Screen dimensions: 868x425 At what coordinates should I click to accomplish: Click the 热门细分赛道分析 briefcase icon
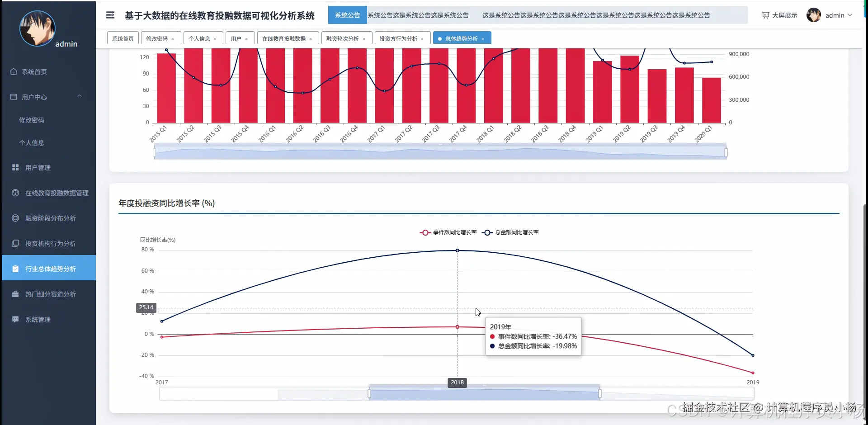tap(15, 294)
